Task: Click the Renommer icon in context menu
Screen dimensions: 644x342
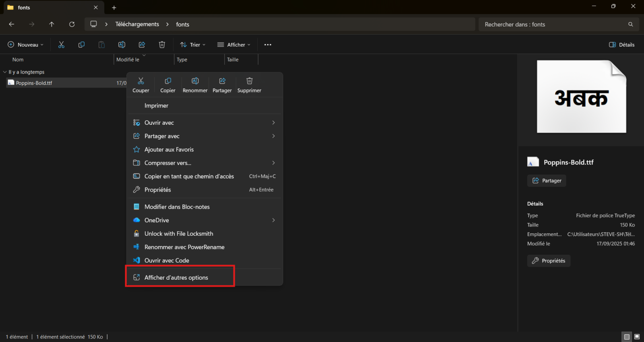Action: coord(195,81)
